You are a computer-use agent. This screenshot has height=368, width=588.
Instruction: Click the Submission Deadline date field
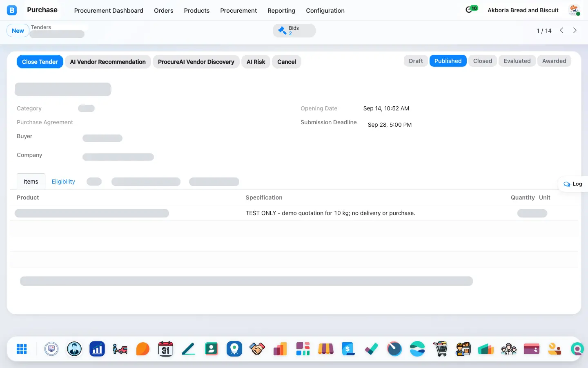[390, 125]
